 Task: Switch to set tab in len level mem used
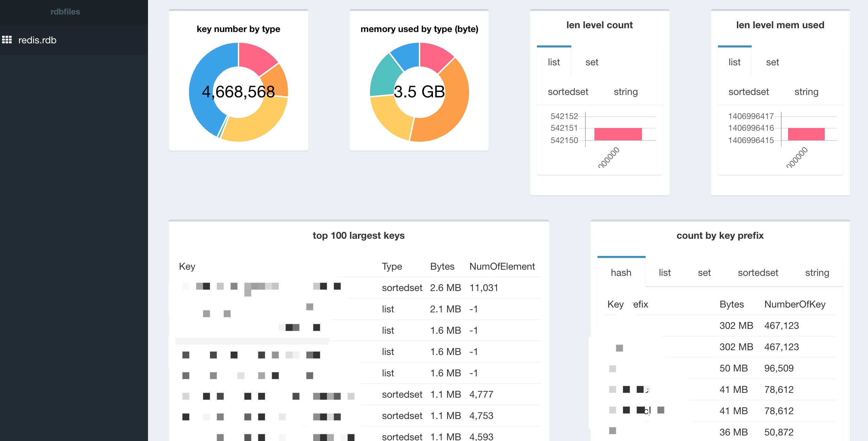[x=772, y=62]
